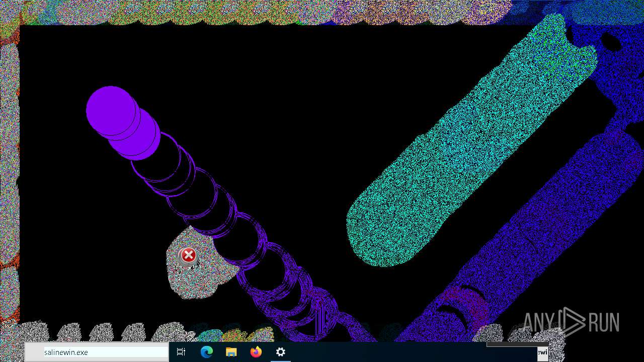
Task: Open File Explorer from the taskbar
Action: point(231,352)
